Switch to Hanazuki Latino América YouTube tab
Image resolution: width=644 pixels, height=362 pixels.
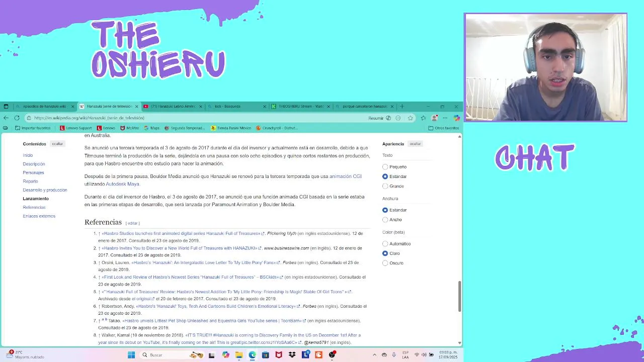(x=173, y=107)
